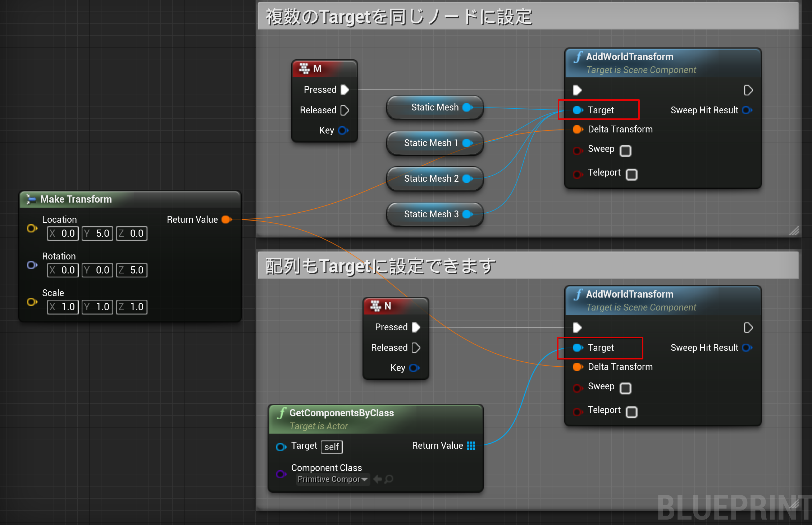Enable the Teleport checkbox on upper AddWorldTransform
Viewport: 812px width, 525px height.
pos(632,174)
